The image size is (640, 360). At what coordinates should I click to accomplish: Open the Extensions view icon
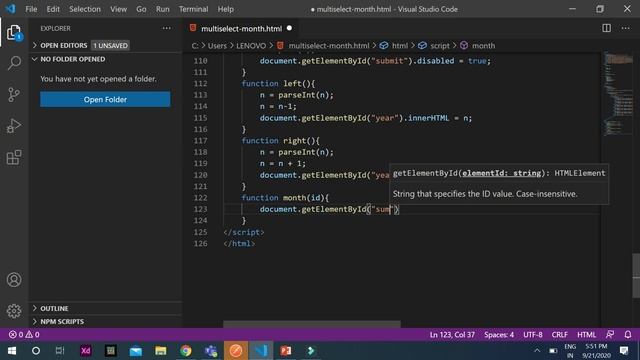(14, 157)
